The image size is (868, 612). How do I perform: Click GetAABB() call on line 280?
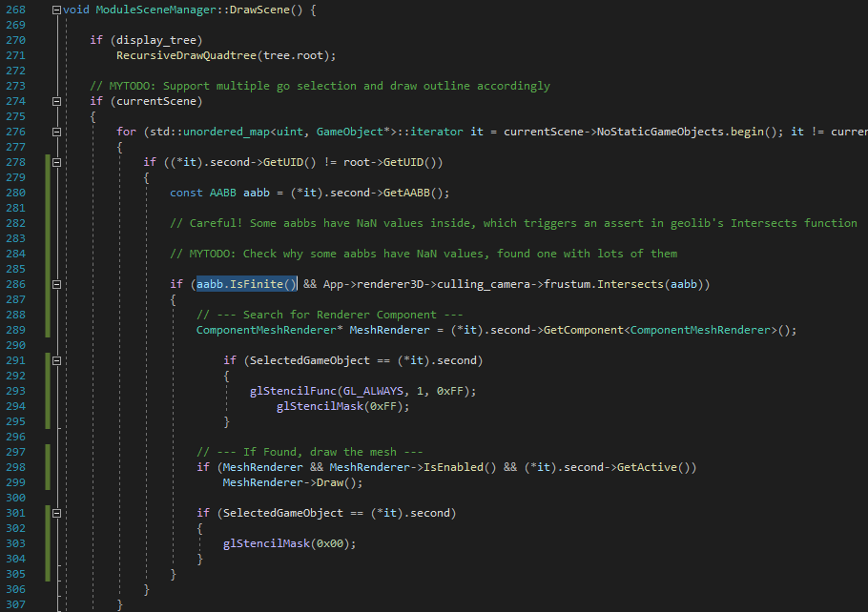(x=413, y=193)
